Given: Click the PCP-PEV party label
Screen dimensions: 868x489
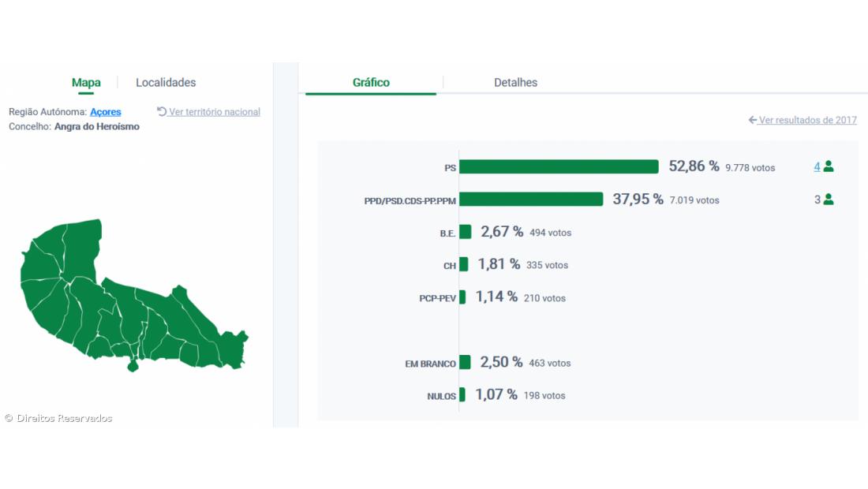Looking at the screenshot, I should coord(437,298).
